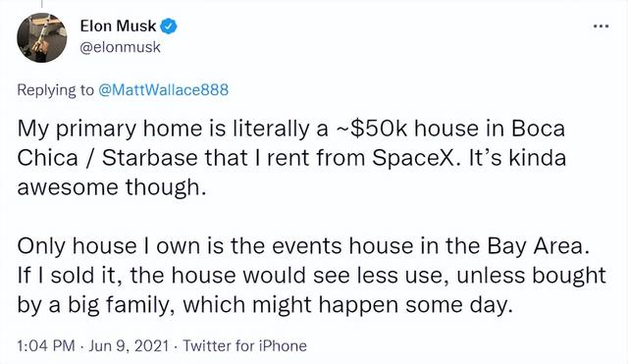
Task: Open the more options three-dot menu
Action: coord(602,26)
